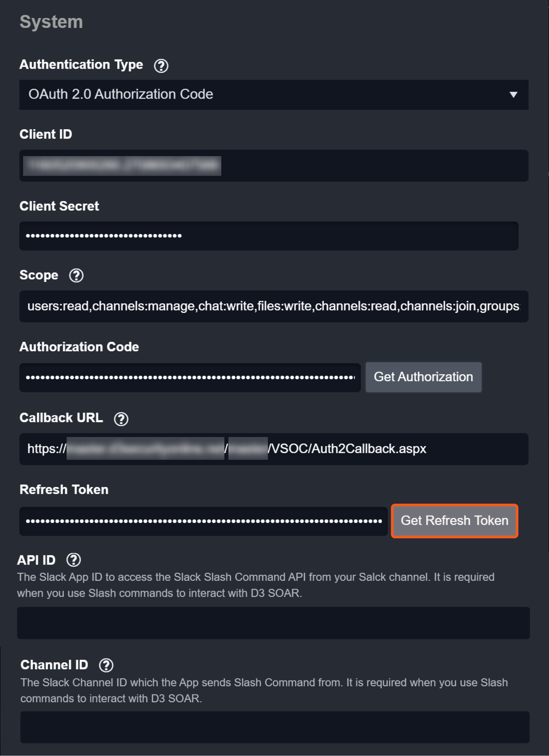
Task: Open the Callback URL help tooltip icon
Action: [x=121, y=419]
